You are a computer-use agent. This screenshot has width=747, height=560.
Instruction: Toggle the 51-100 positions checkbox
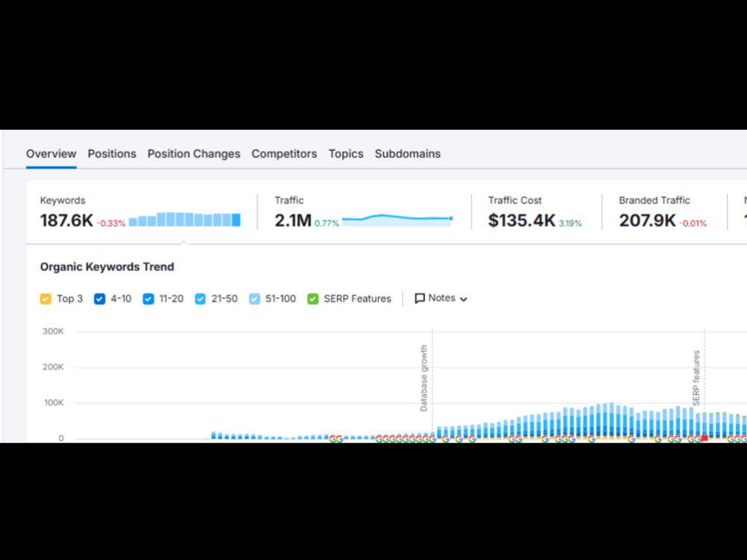255,299
